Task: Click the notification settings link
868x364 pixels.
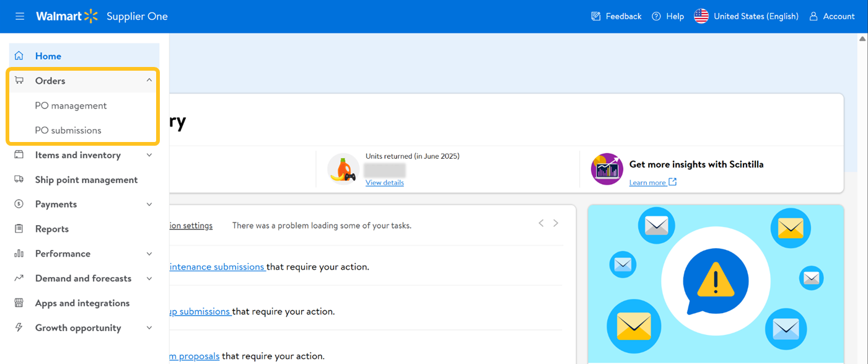Action: click(x=191, y=225)
